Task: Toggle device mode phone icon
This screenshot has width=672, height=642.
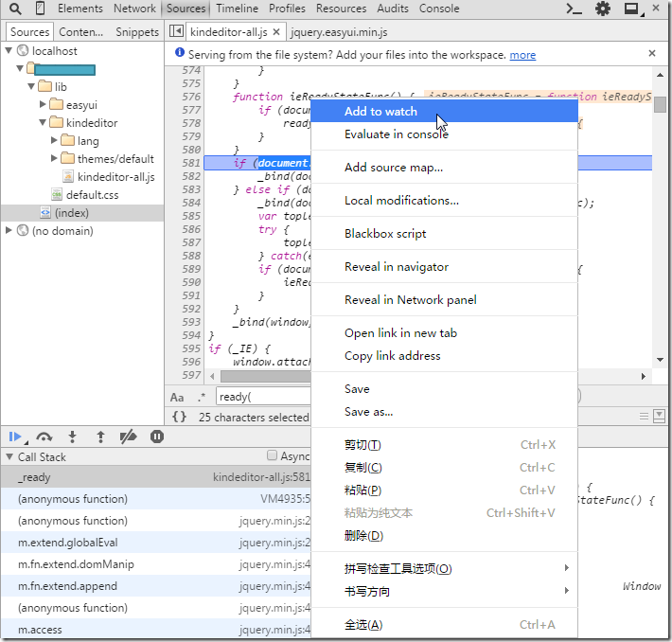Action: [40, 9]
